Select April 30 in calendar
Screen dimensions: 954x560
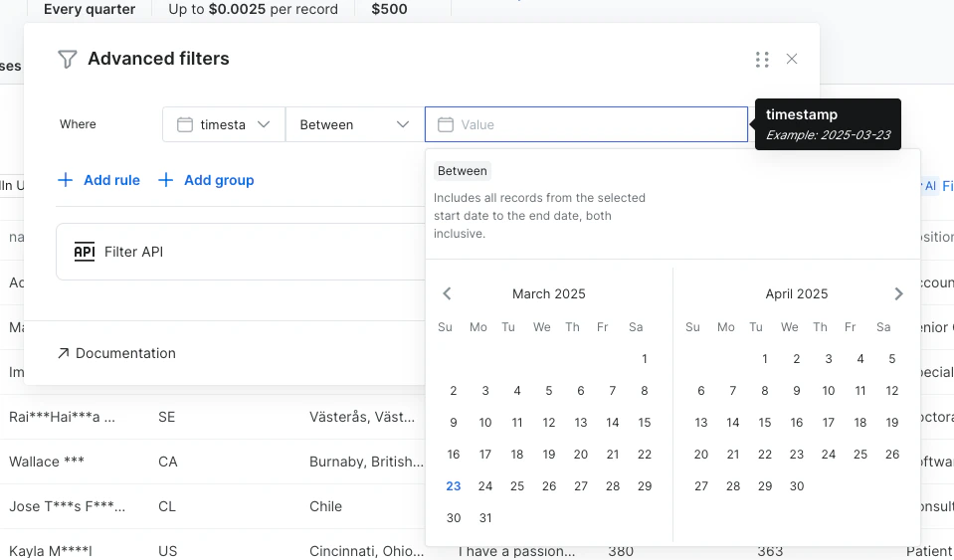[x=797, y=485]
